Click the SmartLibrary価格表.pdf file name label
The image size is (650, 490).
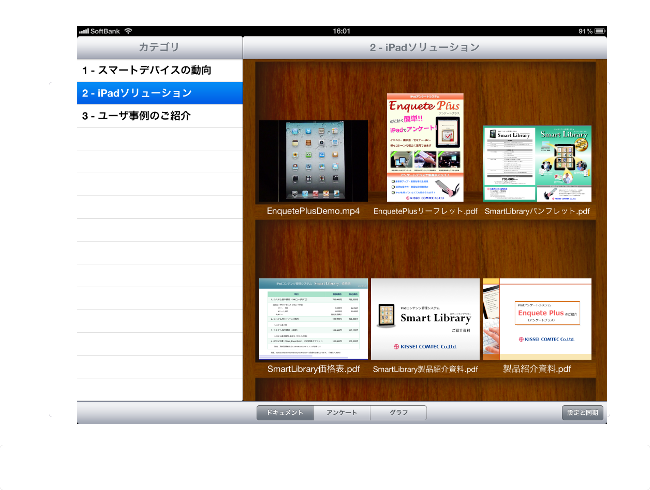tap(313, 369)
